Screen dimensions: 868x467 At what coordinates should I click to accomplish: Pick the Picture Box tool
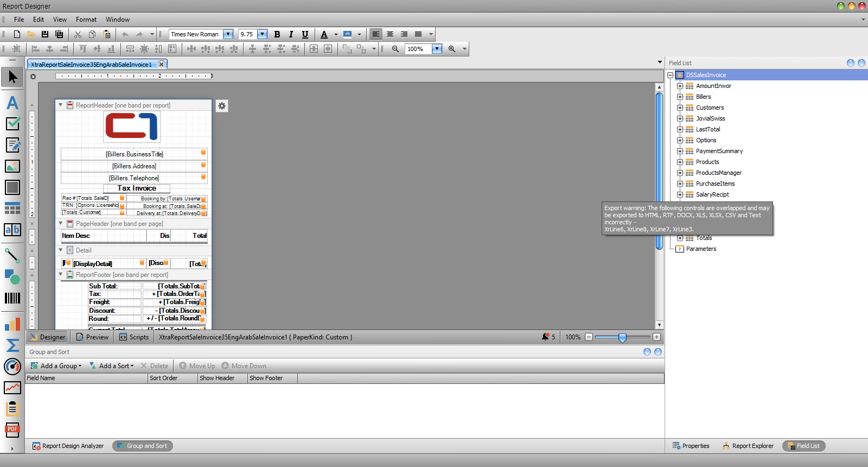point(12,166)
